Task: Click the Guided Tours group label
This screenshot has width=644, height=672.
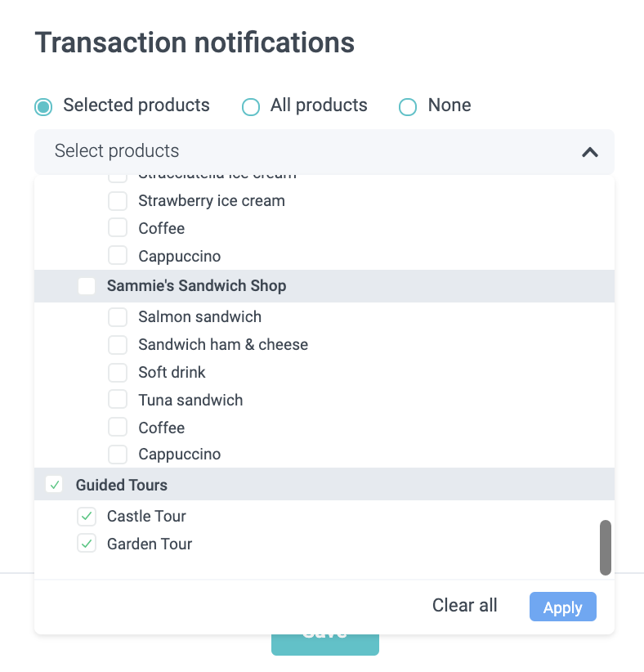Action: click(122, 486)
